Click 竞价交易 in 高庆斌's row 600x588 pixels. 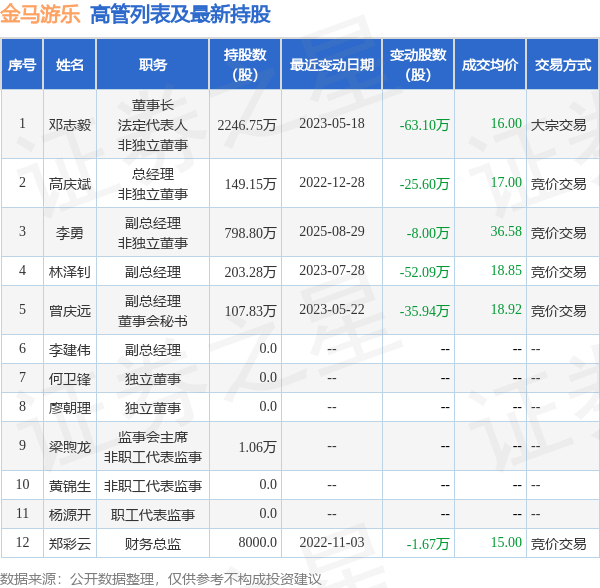559,184
